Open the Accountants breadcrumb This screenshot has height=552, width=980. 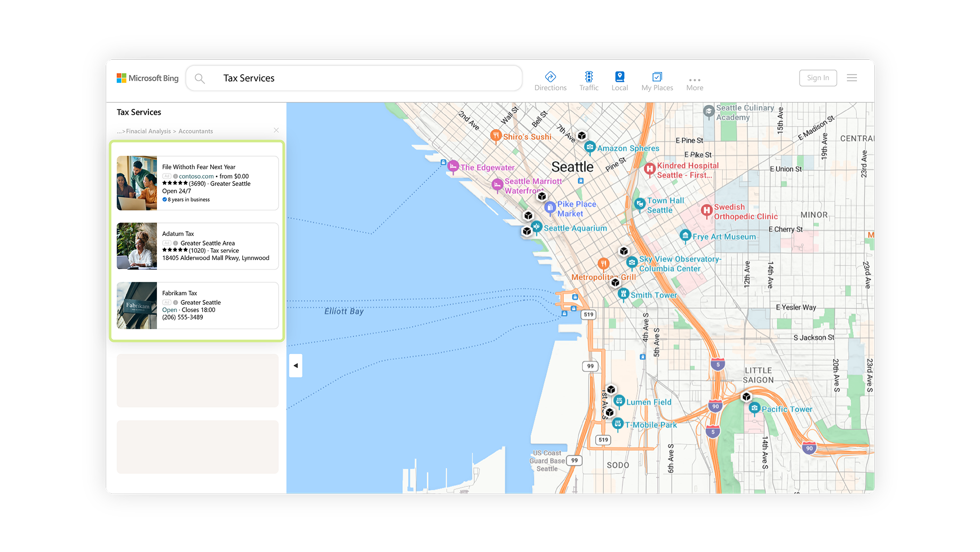coord(195,131)
